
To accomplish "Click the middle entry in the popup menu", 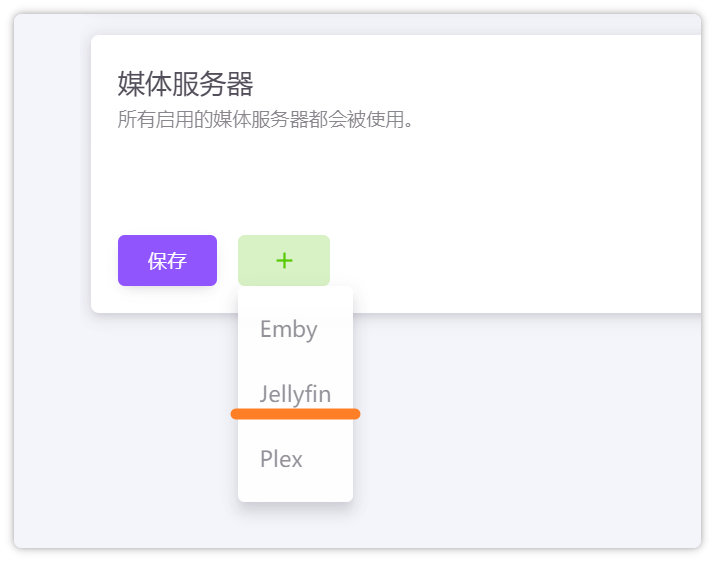I will pos(295,393).
